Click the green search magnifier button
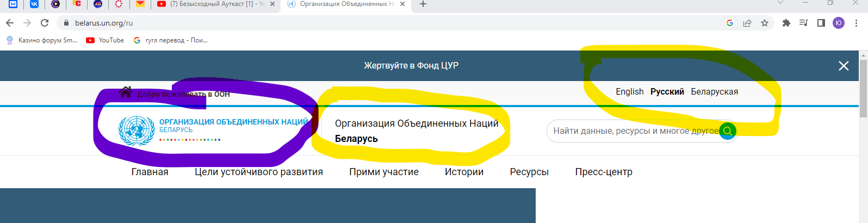 point(728,131)
